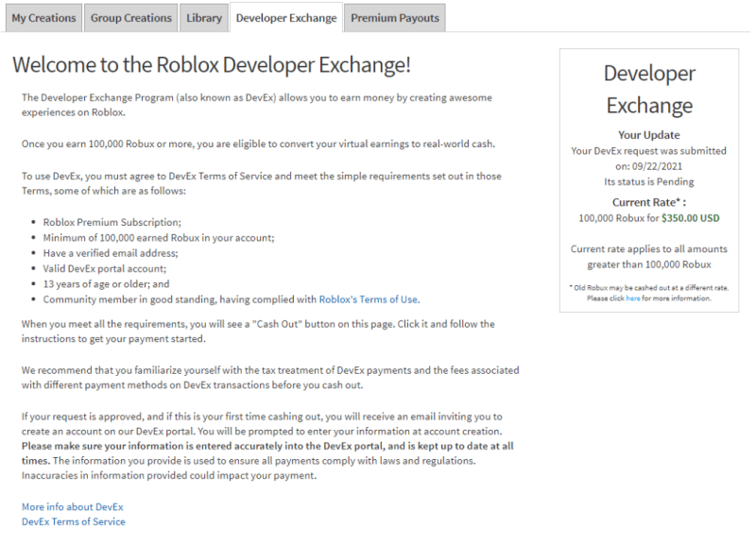Image resolution: width=756 pixels, height=544 pixels.
Task: Click the 13 years of age requirement
Action: (106, 284)
